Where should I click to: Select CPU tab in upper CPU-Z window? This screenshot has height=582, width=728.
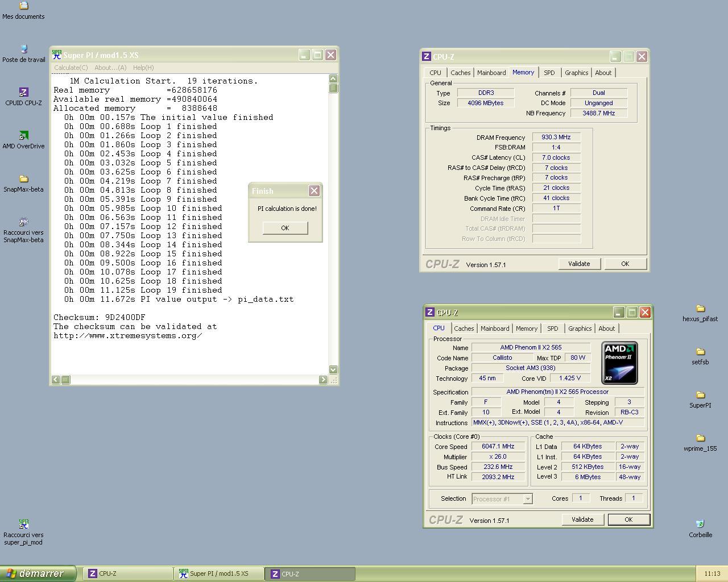435,73
